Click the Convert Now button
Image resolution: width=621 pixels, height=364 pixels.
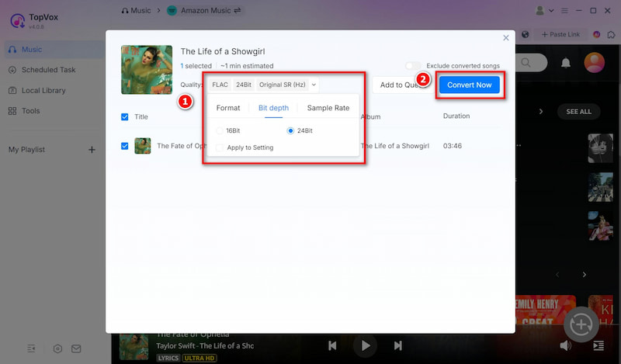point(469,85)
